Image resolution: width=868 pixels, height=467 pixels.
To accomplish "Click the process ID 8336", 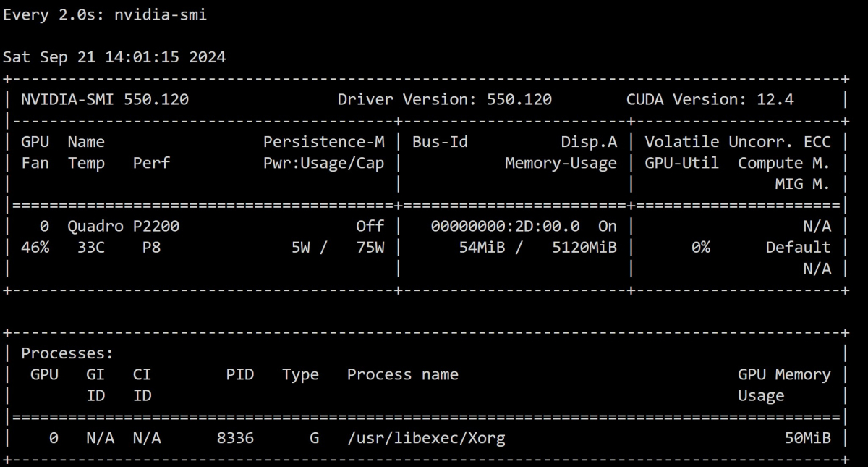I will tap(235, 439).
